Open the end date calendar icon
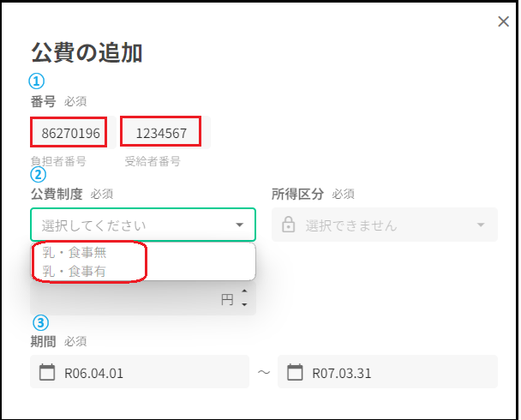This screenshot has width=521, height=420. pyautogui.click(x=295, y=373)
